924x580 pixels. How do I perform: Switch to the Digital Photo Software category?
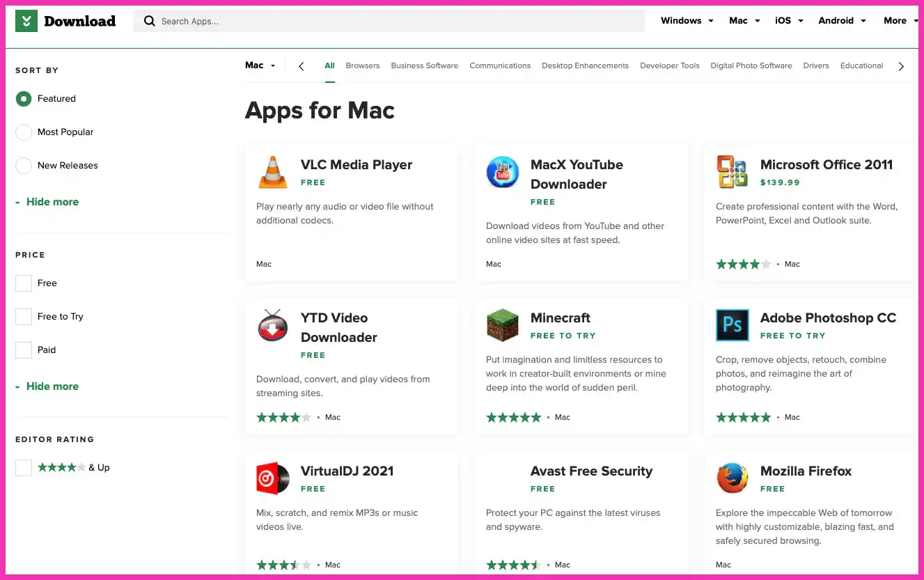click(751, 65)
